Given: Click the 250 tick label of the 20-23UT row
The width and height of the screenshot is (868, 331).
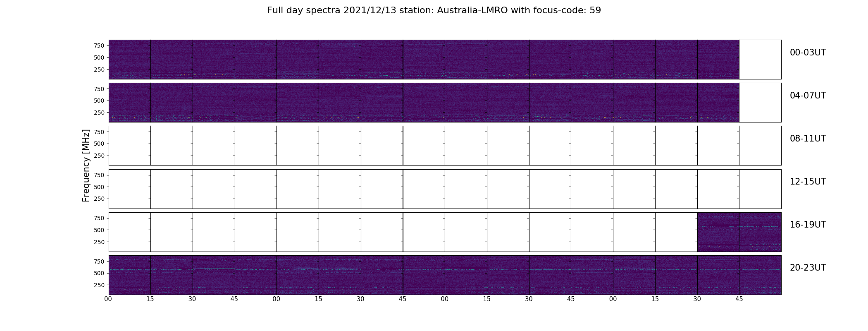Looking at the screenshot, I should pos(99,285).
